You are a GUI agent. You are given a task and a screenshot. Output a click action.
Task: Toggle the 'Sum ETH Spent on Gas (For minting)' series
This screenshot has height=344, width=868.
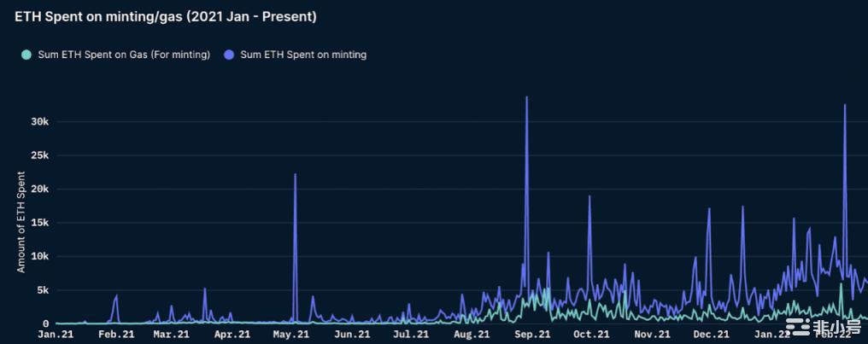pos(124,55)
